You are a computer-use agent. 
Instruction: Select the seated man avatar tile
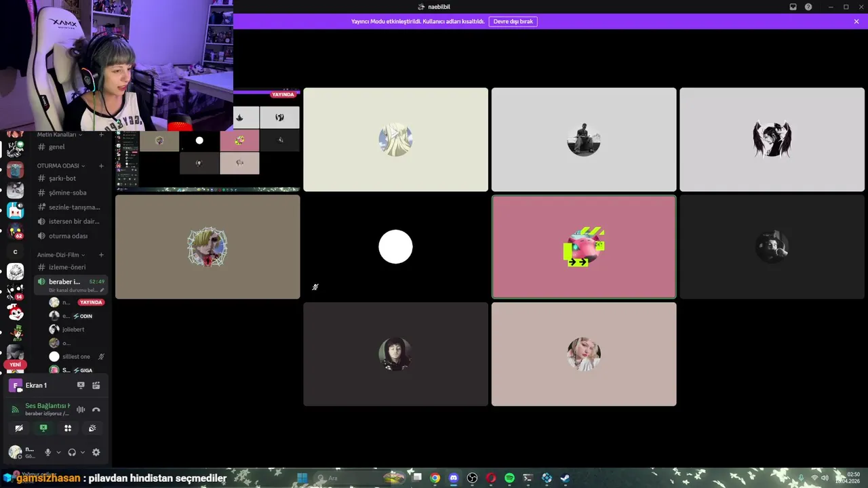point(584,140)
